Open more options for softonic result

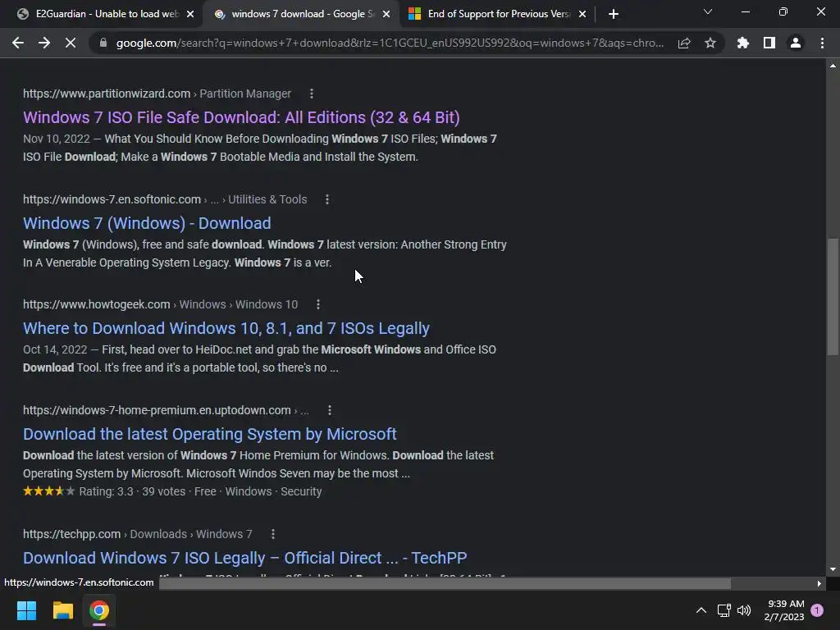pos(327,199)
